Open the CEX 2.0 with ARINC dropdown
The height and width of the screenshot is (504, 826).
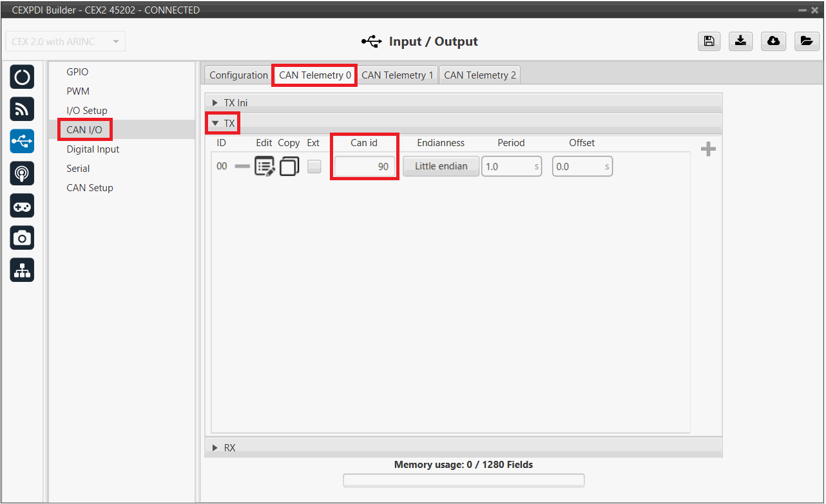click(x=65, y=42)
